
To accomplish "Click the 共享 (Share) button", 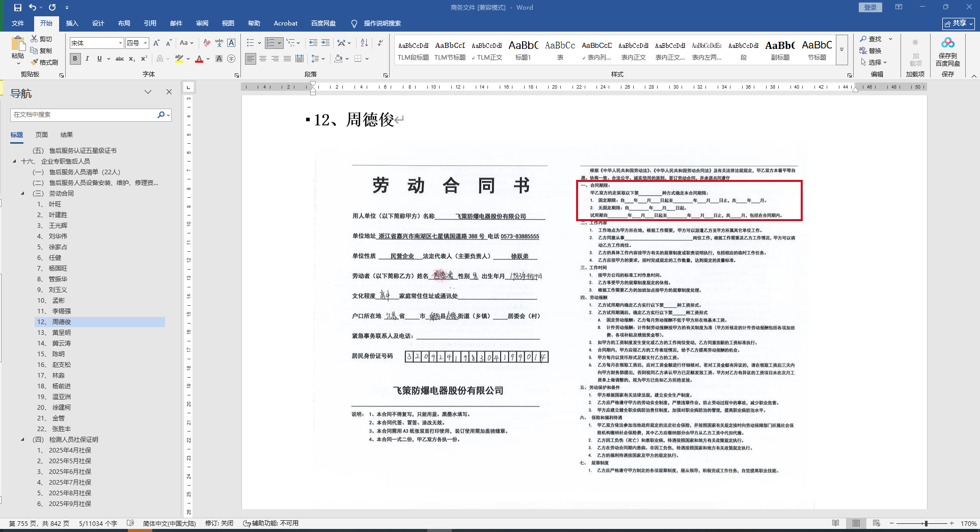I will pos(959,23).
